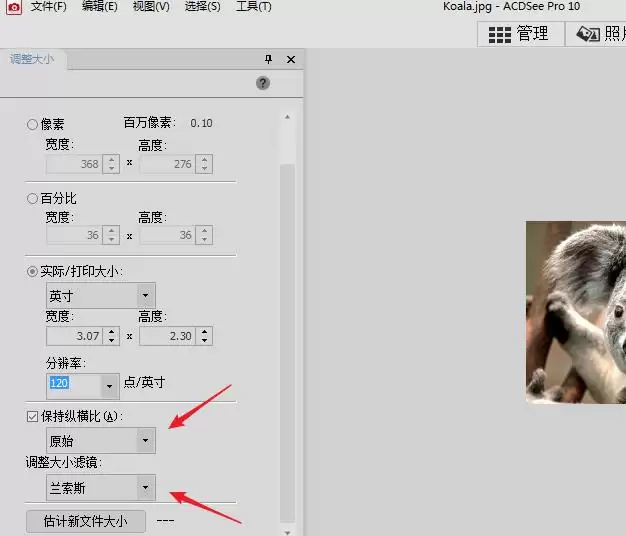Open the 工具(T) menu
Viewport: 626px width, 536px height.
[254, 6]
